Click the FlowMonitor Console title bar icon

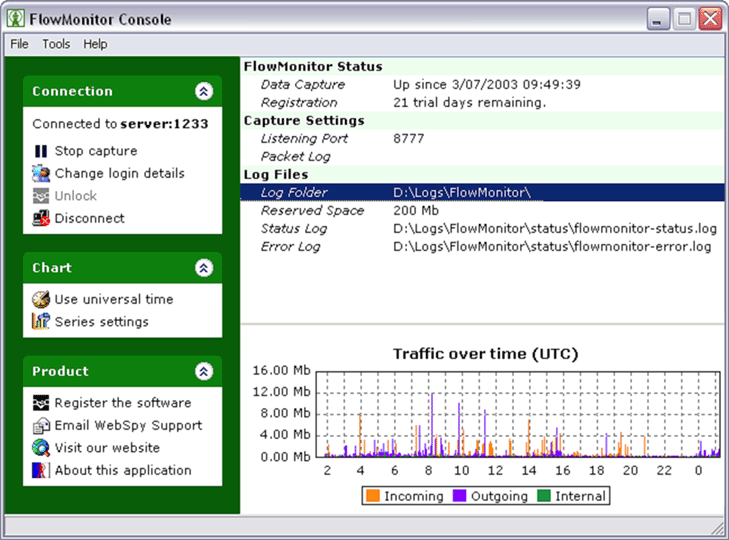pyautogui.click(x=15, y=19)
